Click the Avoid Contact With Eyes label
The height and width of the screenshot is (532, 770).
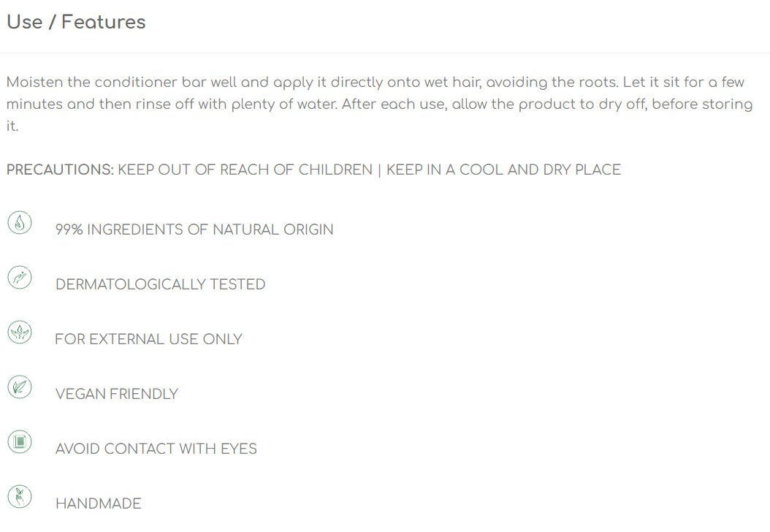(156, 449)
